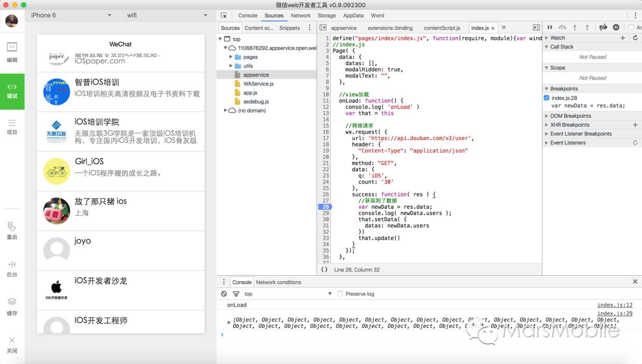
Task: Clear the console output
Action: pos(224,294)
